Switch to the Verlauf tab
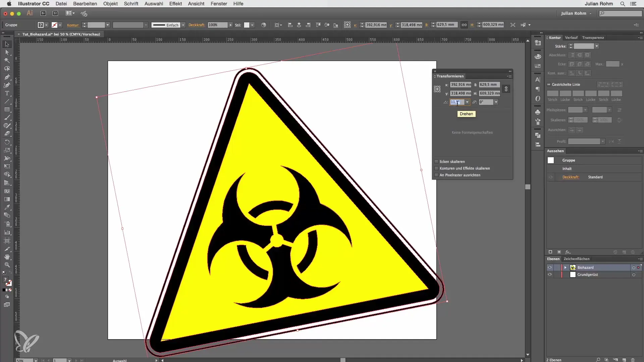The height and width of the screenshot is (362, 644). 571,38
